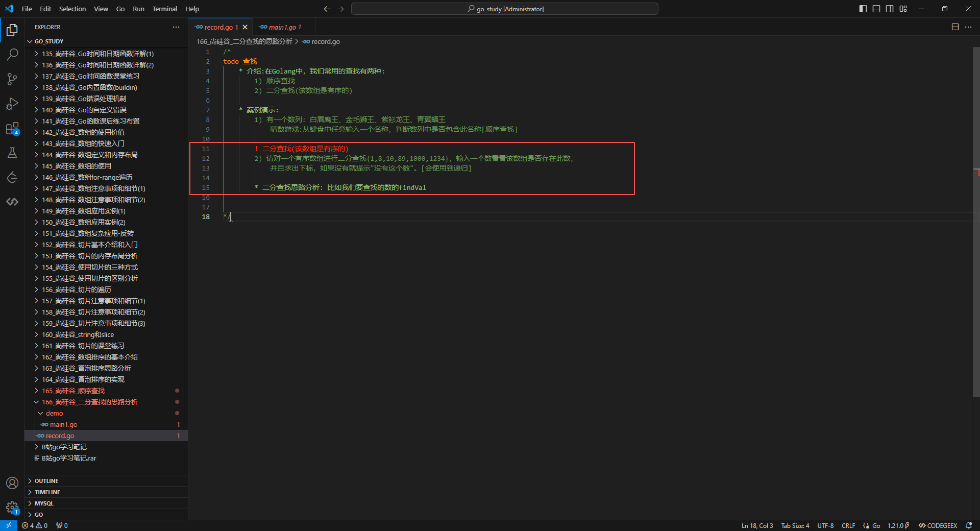Open the Selection menu
The height and width of the screenshot is (531, 980).
tap(72, 9)
